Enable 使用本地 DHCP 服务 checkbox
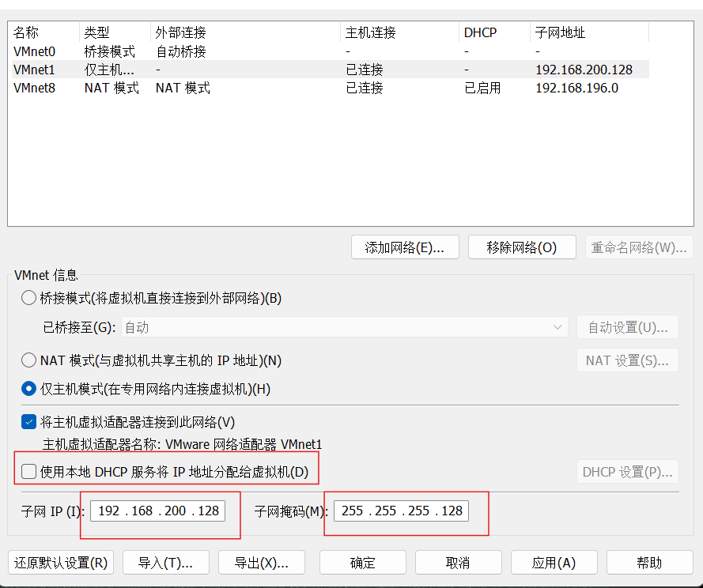Image resolution: width=703 pixels, height=588 pixels. pyautogui.click(x=28, y=472)
